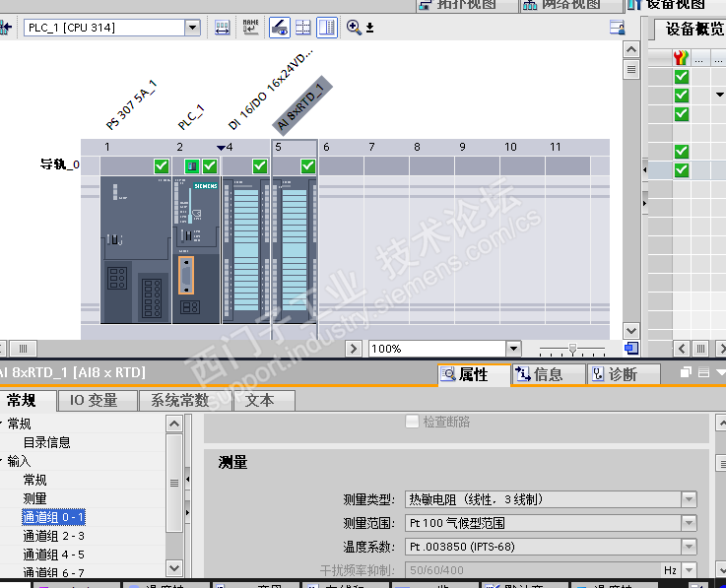The image size is (726, 588).
Task: Open the IO 变量 tab
Action: [x=98, y=401]
